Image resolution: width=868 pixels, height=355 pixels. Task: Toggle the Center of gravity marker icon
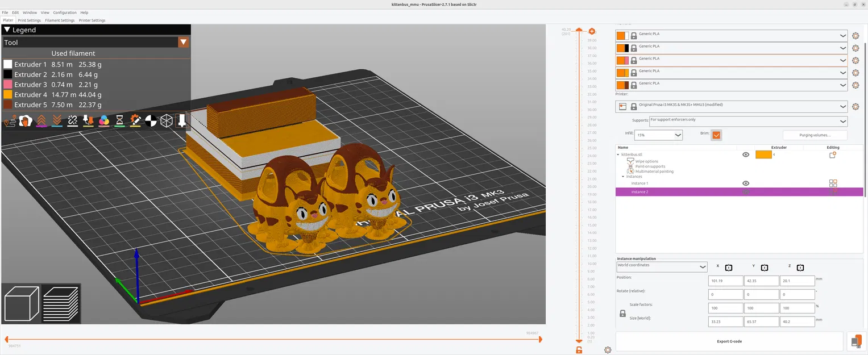(x=151, y=120)
